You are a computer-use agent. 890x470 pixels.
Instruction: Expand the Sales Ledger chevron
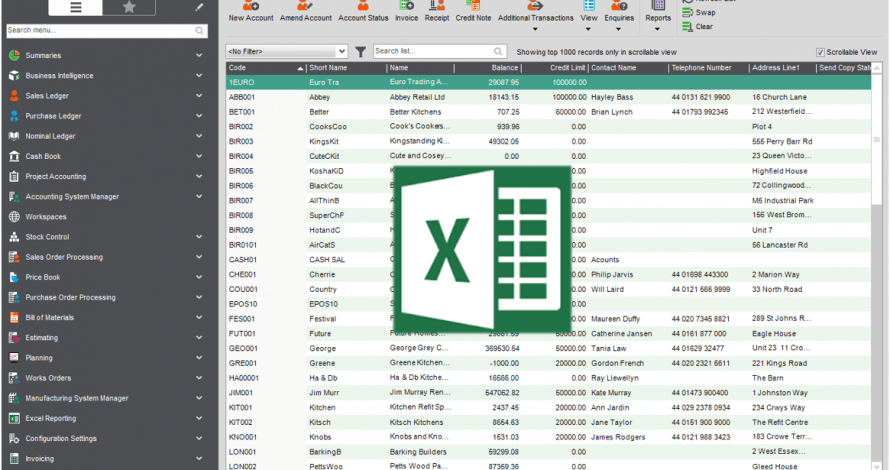pos(199,96)
